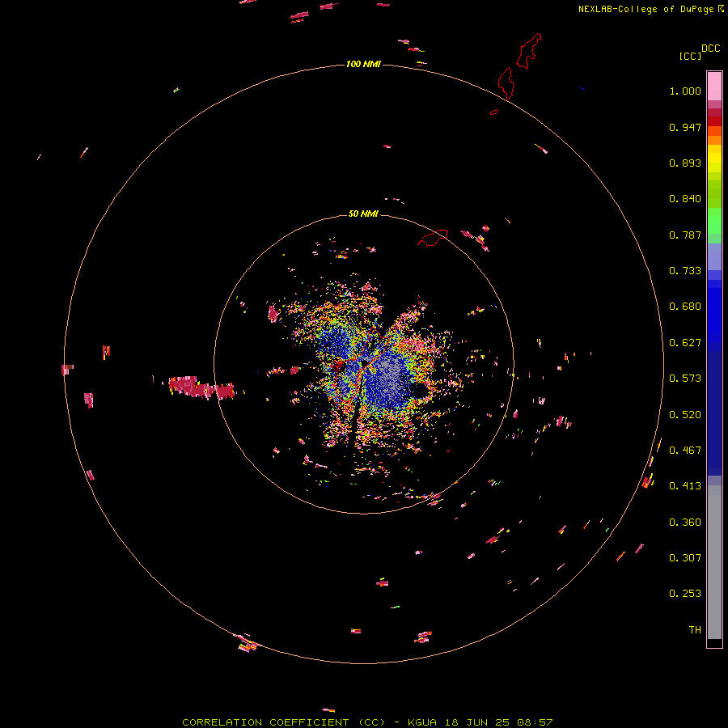This screenshot has height=728, width=728.
Task: Click the 0.520 scale value
Action: [685, 415]
